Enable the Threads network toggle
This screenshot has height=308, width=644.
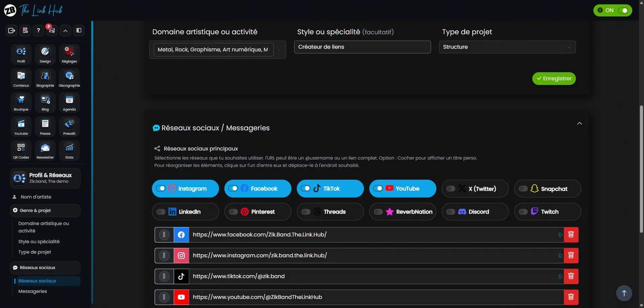pyautogui.click(x=306, y=212)
